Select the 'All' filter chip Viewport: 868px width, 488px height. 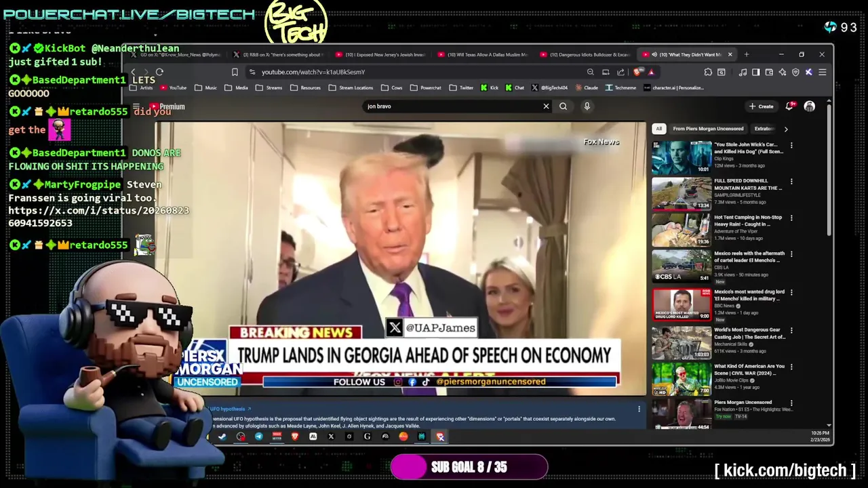(658, 129)
